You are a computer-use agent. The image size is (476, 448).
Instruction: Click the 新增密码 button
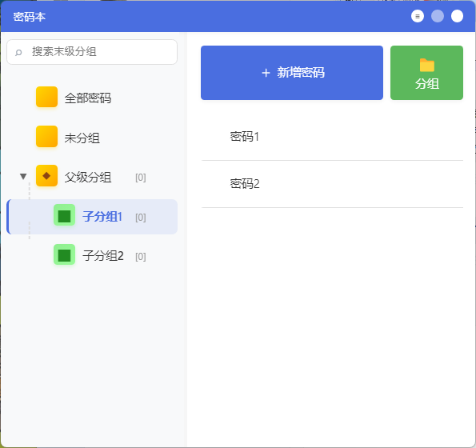point(292,73)
